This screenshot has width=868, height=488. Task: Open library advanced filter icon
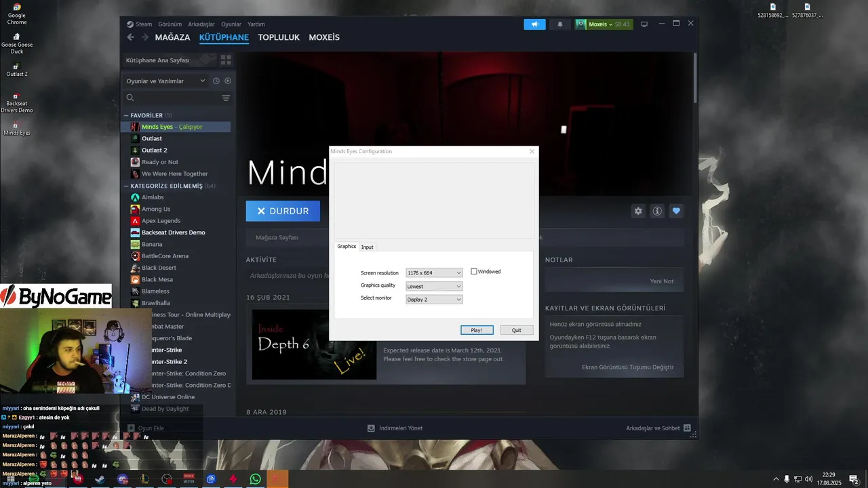(x=226, y=98)
